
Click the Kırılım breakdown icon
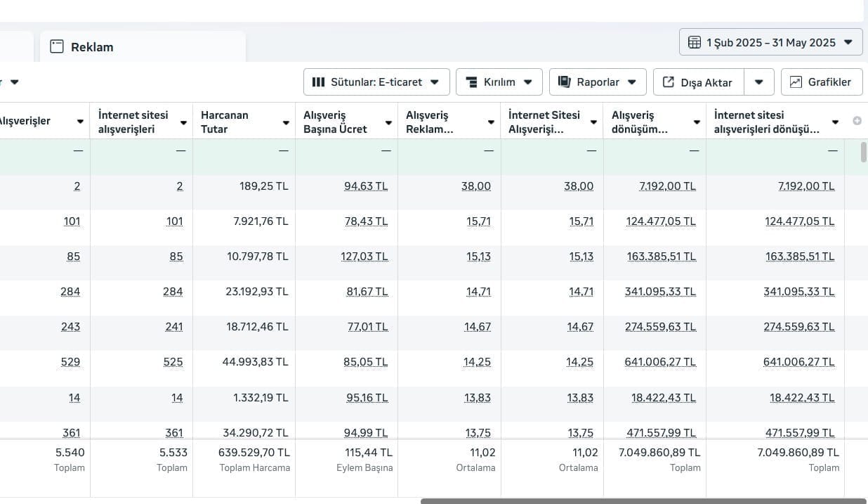coord(472,82)
